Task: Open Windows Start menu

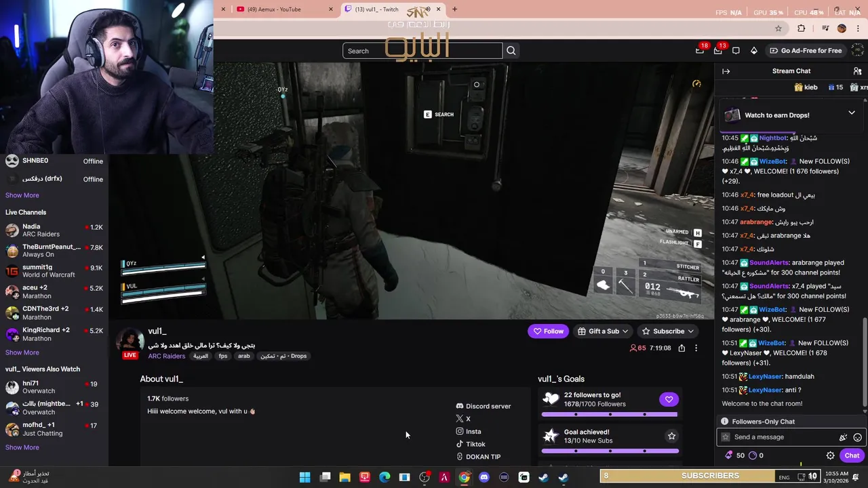Action: coord(305,477)
